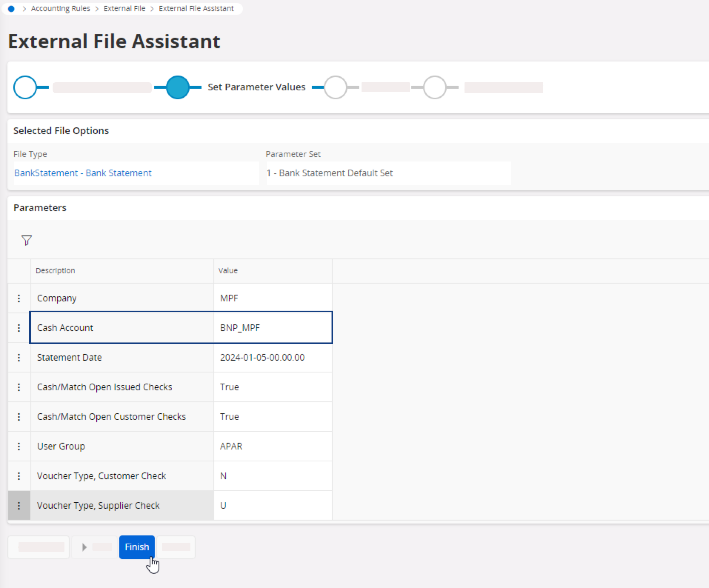The height and width of the screenshot is (588, 709).
Task: Edit the Cash Account value BNP_MPF
Action: [x=272, y=328]
